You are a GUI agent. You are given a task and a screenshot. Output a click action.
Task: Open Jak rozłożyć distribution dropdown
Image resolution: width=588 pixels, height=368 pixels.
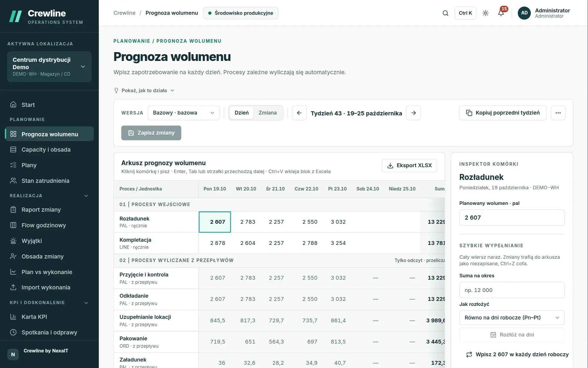[512, 318]
